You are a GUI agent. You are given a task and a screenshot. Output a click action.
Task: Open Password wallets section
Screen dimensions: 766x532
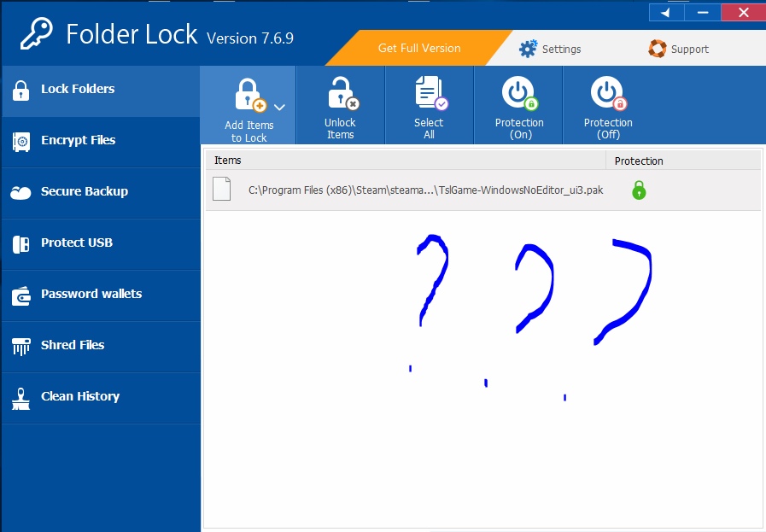(101, 295)
